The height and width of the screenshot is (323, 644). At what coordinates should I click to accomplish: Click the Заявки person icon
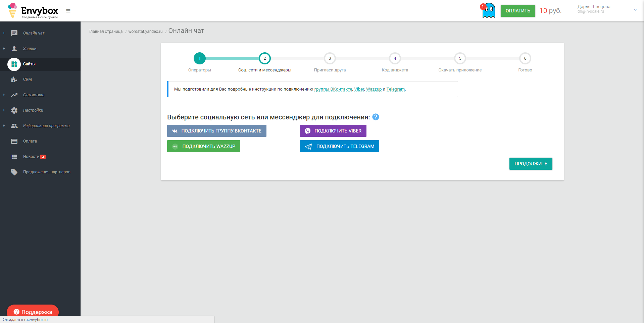[14, 49]
